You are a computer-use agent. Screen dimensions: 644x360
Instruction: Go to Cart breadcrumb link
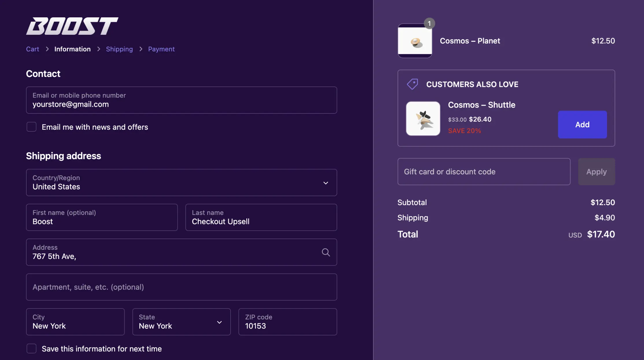point(32,49)
